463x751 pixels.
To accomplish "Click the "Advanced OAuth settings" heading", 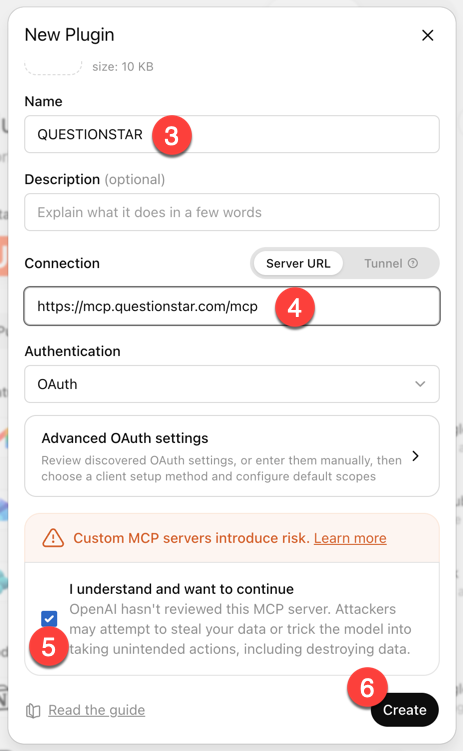I will click(124, 438).
